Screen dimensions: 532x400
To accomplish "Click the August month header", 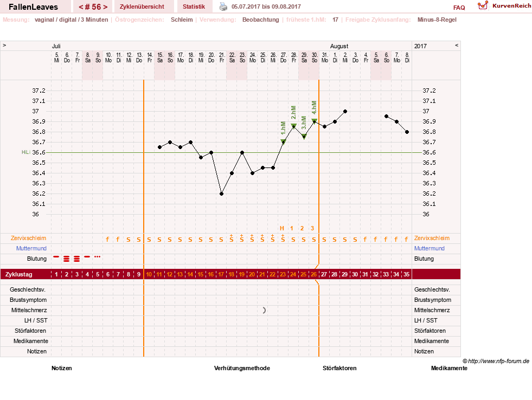I will pyautogui.click(x=339, y=46).
